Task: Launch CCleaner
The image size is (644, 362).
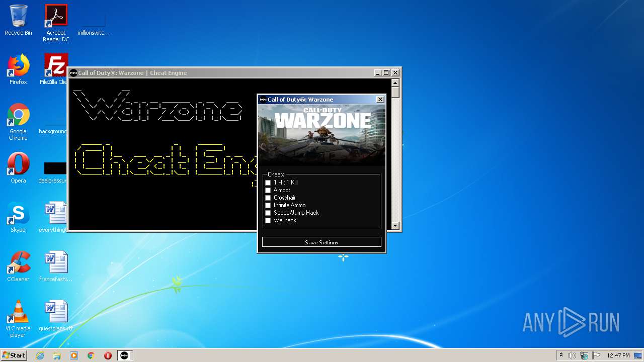Action: [18, 261]
